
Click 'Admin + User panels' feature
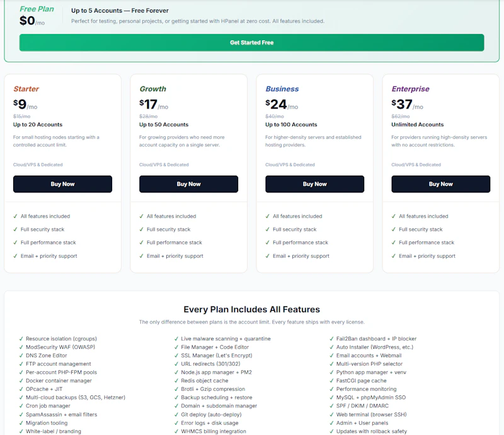tap(362, 423)
